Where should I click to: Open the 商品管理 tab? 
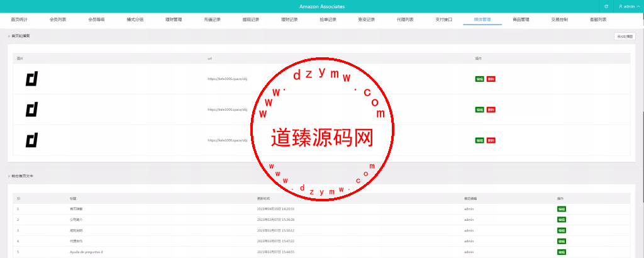click(x=521, y=20)
